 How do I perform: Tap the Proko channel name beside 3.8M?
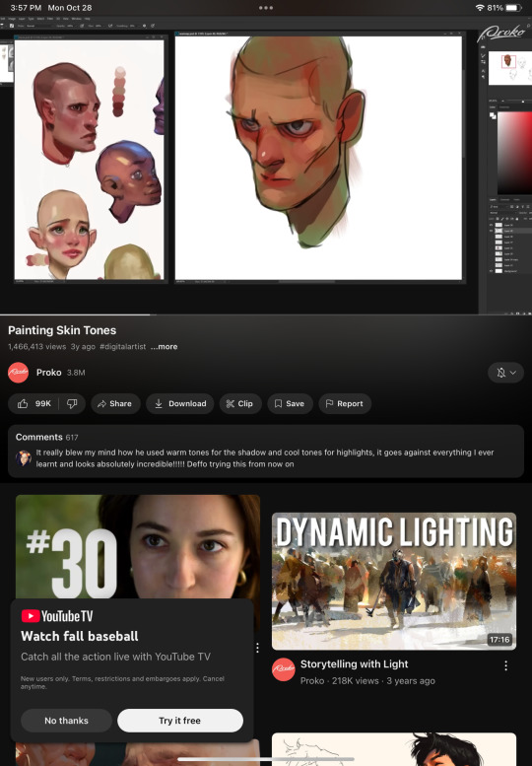pos(49,373)
